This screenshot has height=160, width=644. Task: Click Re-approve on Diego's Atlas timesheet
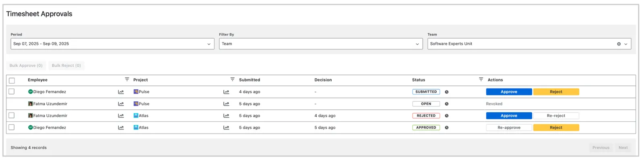coord(509,128)
